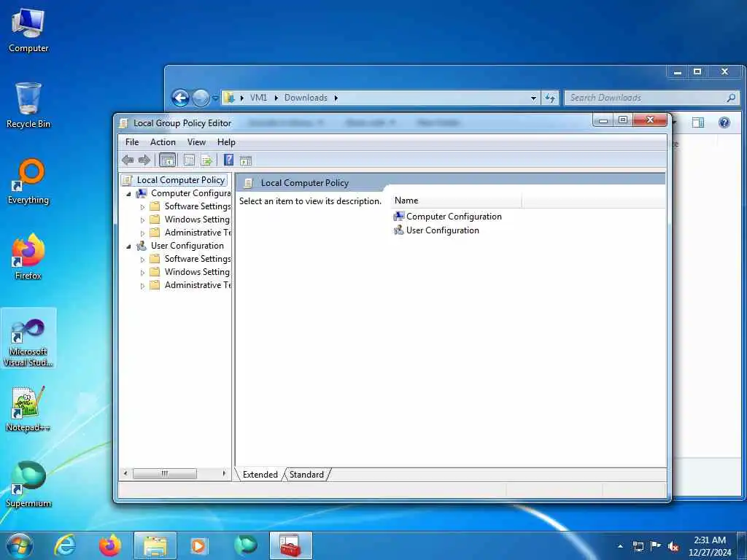
Task: Click the tree pane scroll-left arrow
Action: pyautogui.click(x=125, y=473)
